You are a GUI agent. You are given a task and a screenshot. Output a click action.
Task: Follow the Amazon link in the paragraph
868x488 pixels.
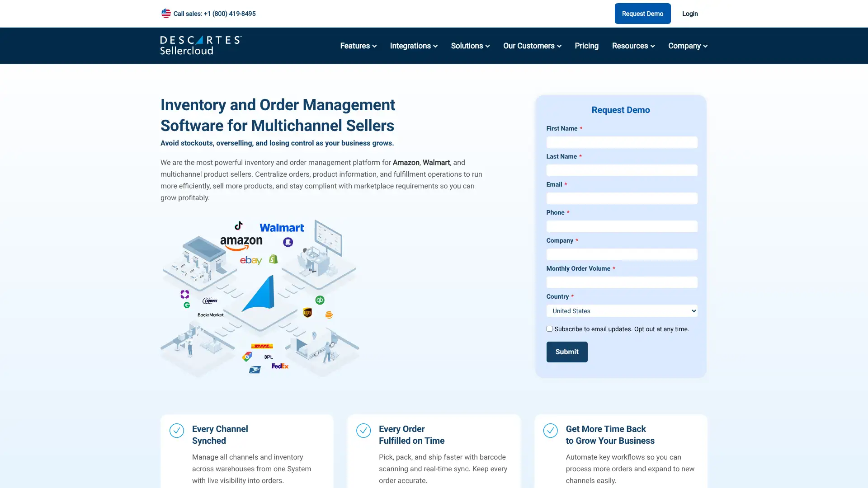click(x=406, y=162)
